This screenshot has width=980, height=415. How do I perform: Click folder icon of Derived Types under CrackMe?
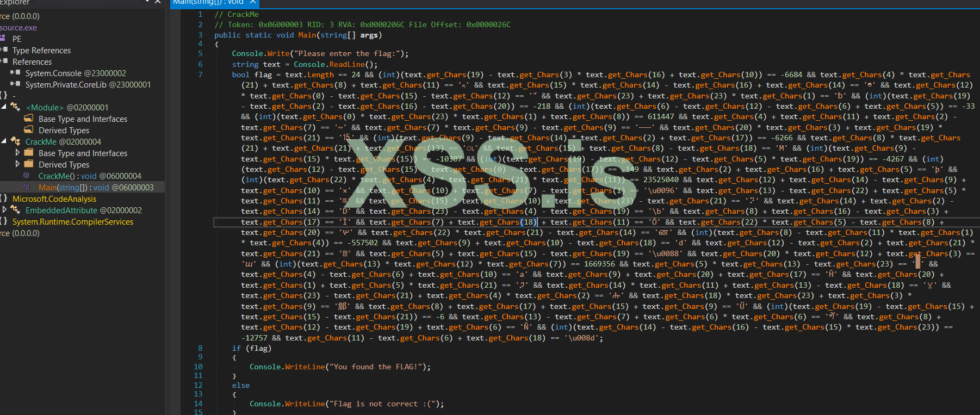[29, 164]
